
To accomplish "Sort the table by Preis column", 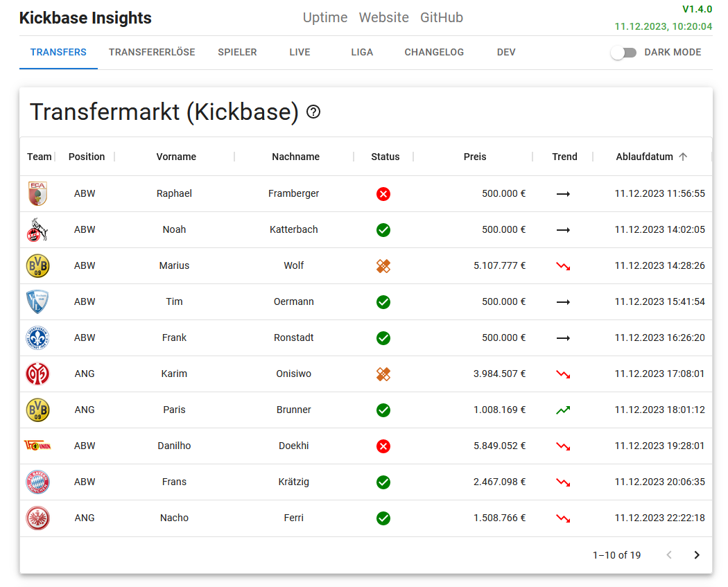I will click(474, 157).
